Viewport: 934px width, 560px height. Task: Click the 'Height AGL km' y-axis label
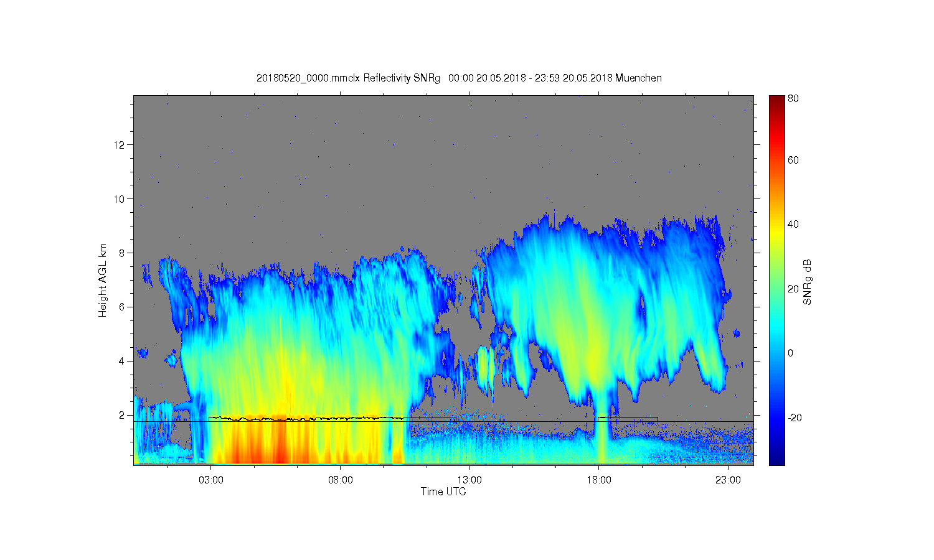coord(103,280)
